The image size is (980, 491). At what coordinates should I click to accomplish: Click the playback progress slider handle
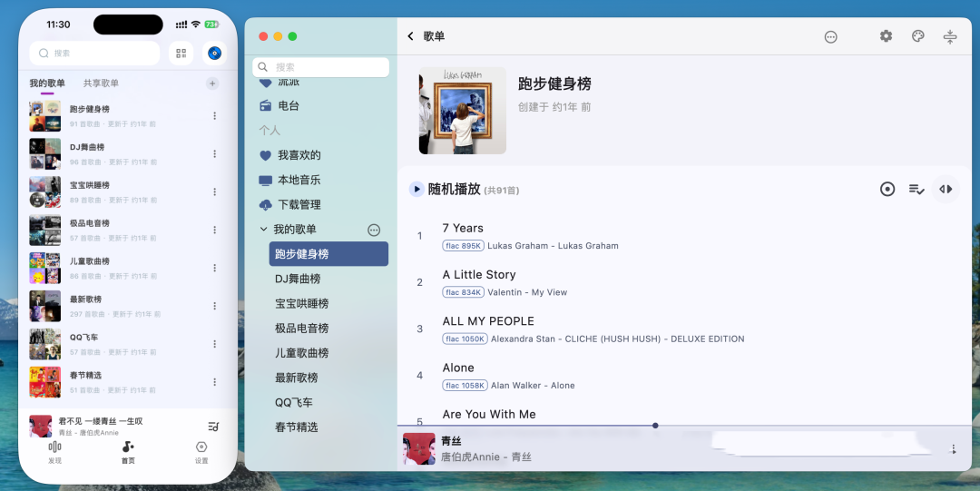(x=655, y=426)
